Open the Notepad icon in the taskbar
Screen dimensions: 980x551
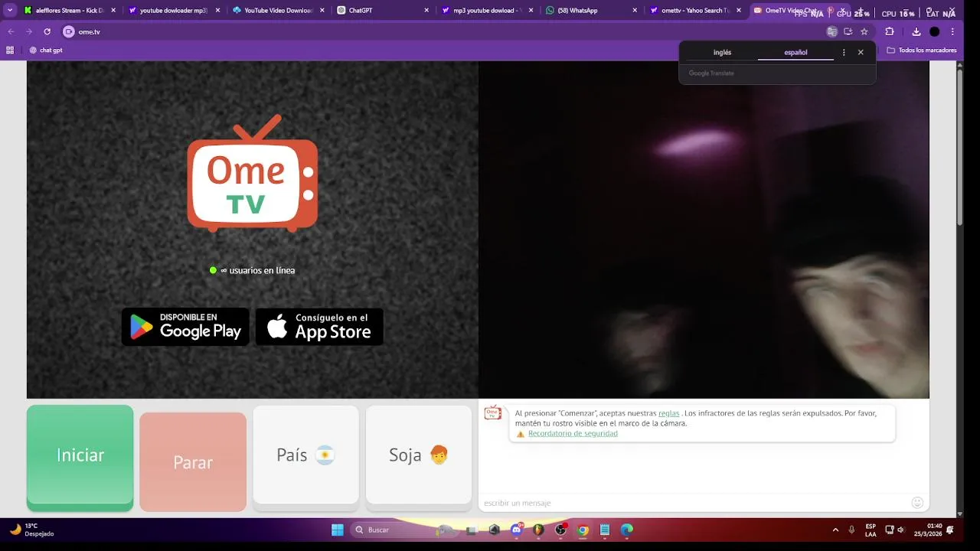pos(605,530)
